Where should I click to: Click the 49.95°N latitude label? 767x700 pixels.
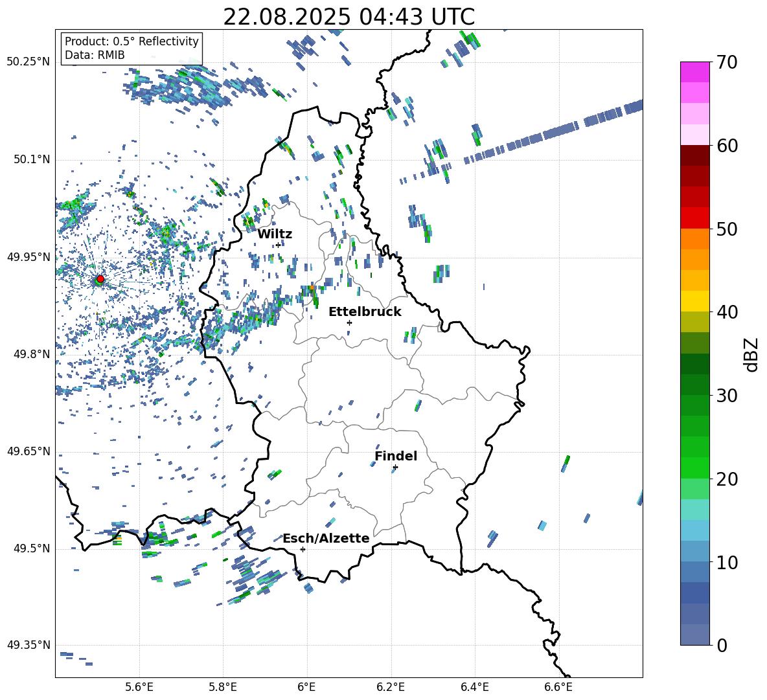coord(29,257)
